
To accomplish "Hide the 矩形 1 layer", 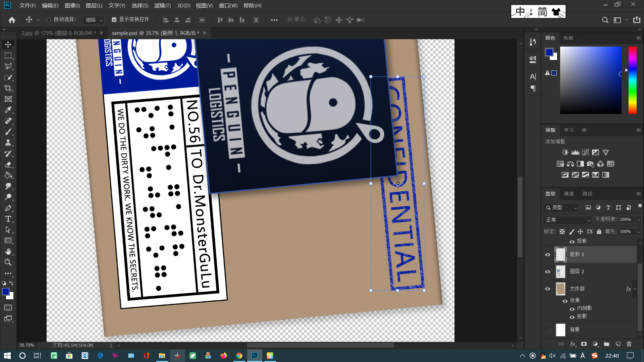I will (x=548, y=255).
